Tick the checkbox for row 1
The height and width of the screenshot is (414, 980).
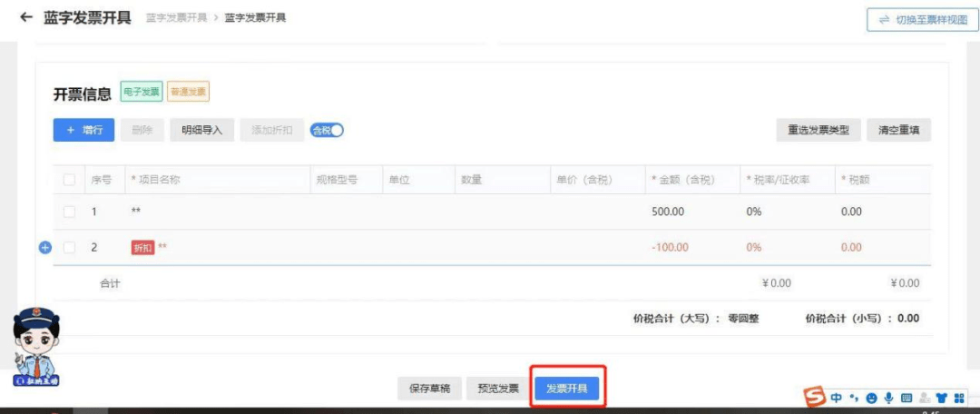(x=70, y=212)
